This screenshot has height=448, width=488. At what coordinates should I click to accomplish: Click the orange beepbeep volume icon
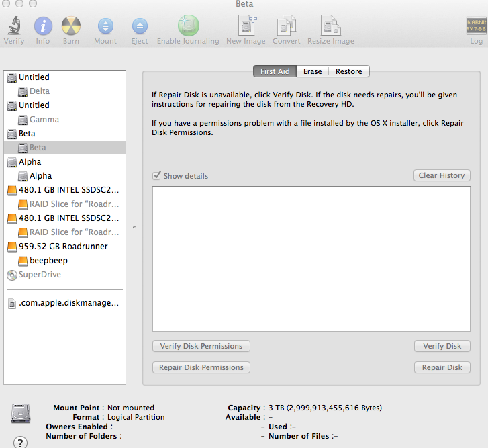[x=23, y=261]
